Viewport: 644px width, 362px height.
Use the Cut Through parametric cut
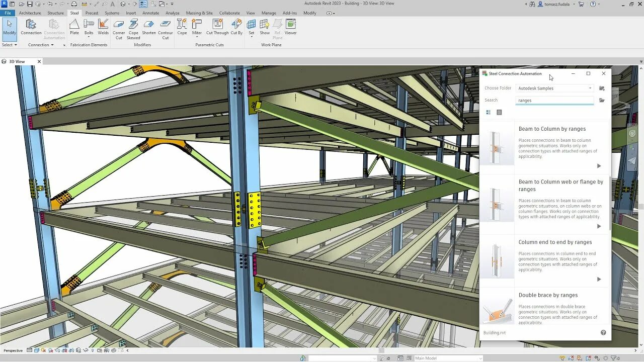(217, 27)
